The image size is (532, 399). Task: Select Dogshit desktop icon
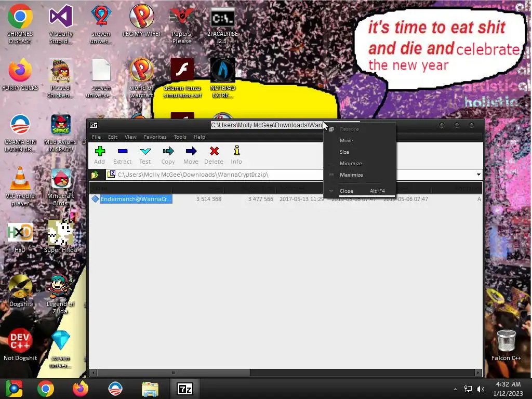(x=20, y=291)
